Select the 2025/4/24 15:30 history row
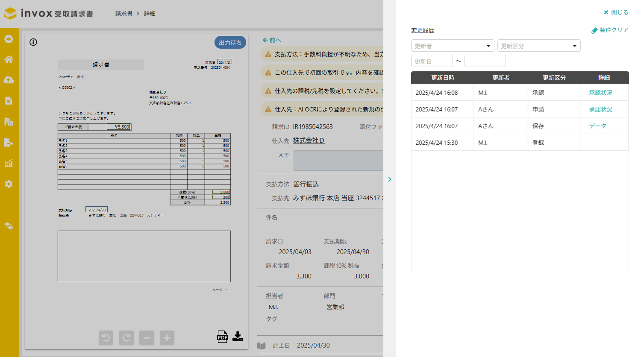 (520, 143)
